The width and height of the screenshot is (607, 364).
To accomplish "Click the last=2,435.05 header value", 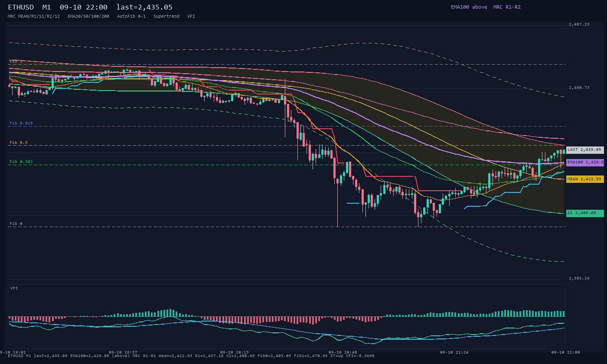I will [x=144, y=7].
